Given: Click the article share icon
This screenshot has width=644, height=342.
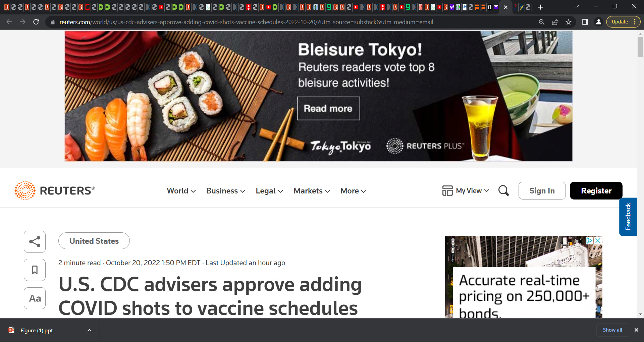Looking at the screenshot, I should pos(35,242).
